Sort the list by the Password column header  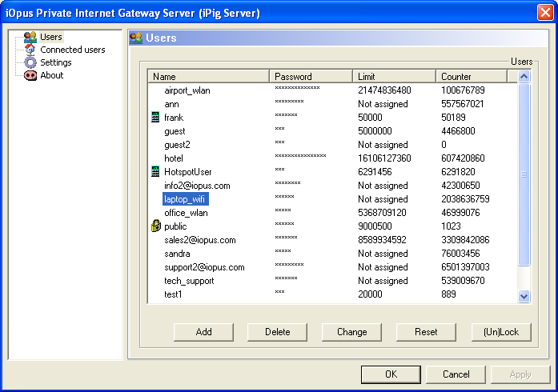pos(311,77)
